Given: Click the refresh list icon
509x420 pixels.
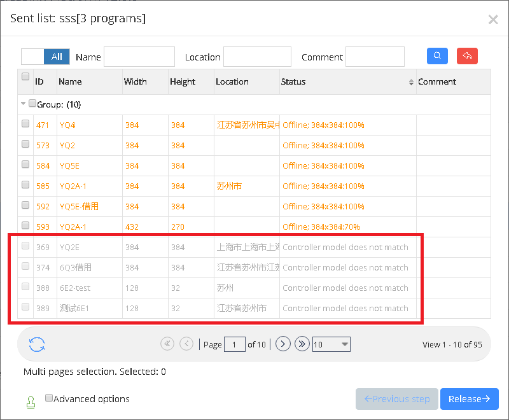Looking at the screenshot, I should pyautogui.click(x=37, y=344).
